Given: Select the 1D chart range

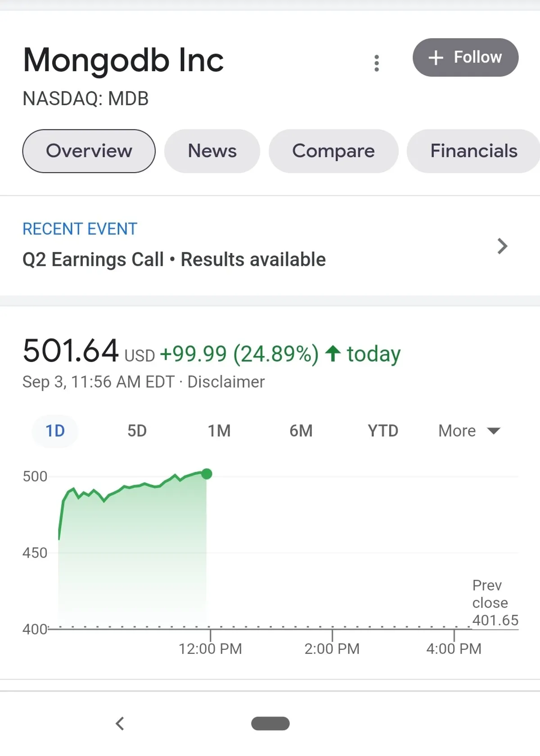Looking at the screenshot, I should [55, 431].
